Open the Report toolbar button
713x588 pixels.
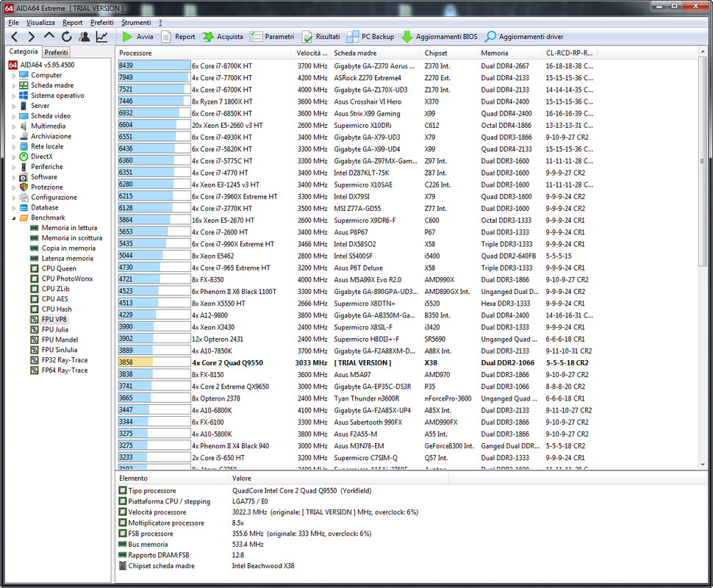coord(178,37)
